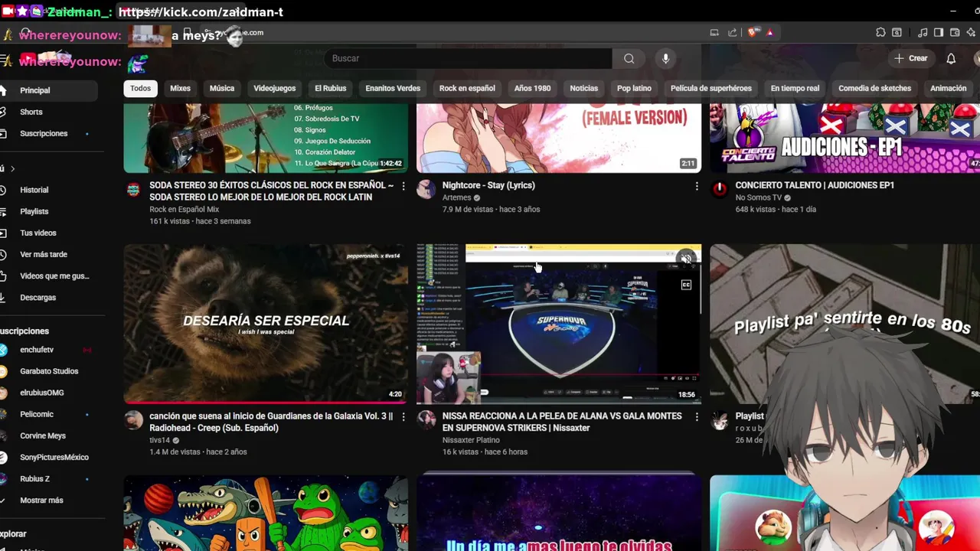Viewport: 980px width, 551px height.
Task: Click the Buscar search field
Action: [469, 58]
